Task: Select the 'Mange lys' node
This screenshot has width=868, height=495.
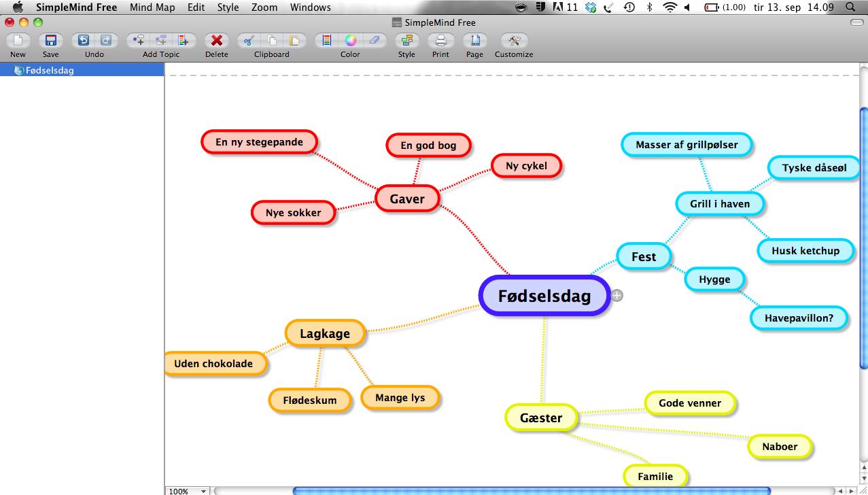Action: pos(400,397)
